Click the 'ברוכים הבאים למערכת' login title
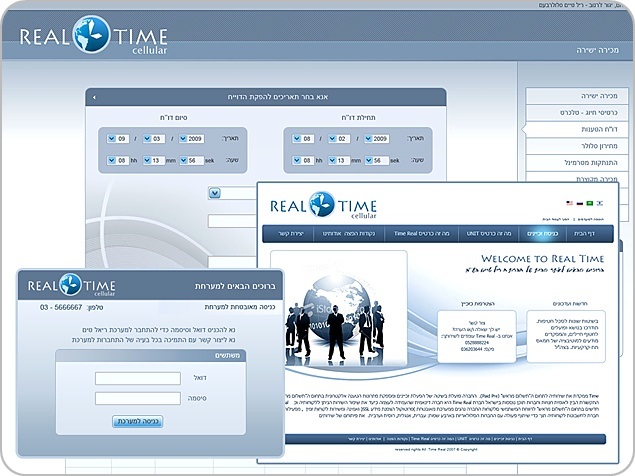The width and height of the screenshot is (635, 476). click(x=235, y=286)
